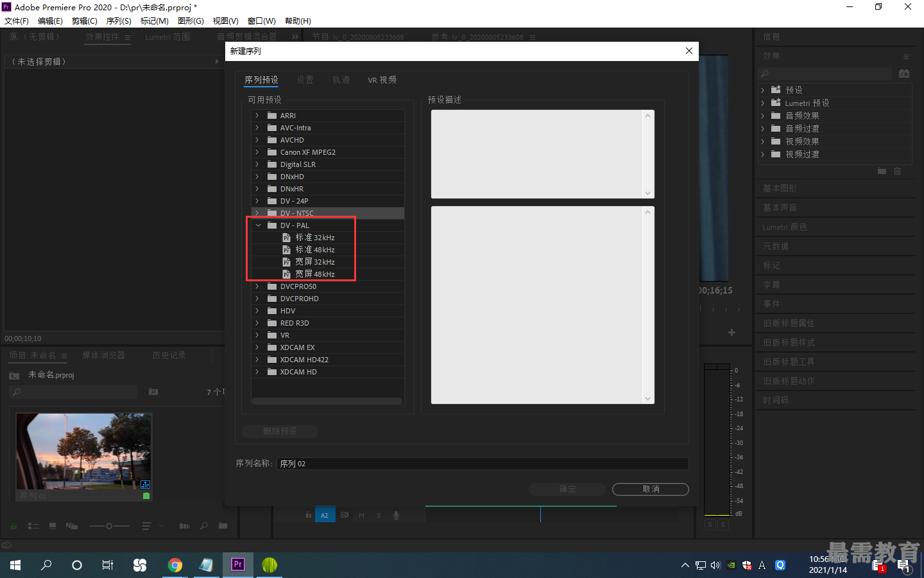924x578 pixels.
Task: Click the Automate to Sequence icon
Action: click(x=185, y=526)
